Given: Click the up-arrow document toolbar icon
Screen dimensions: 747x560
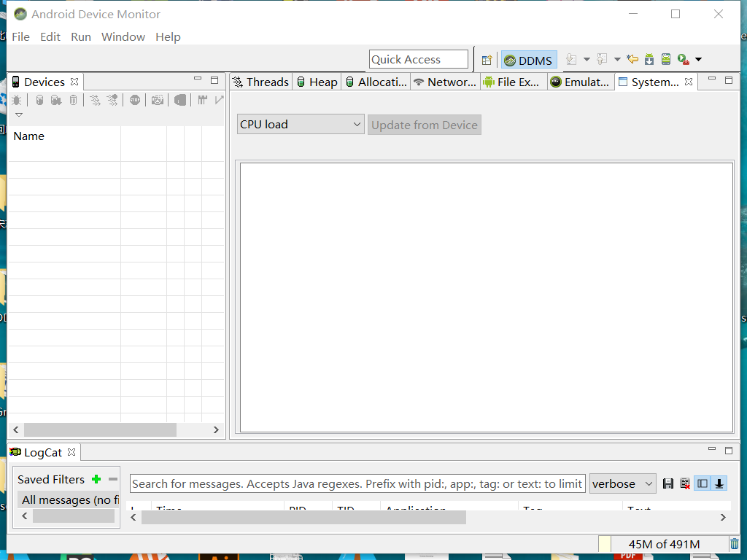Looking at the screenshot, I should 602,60.
